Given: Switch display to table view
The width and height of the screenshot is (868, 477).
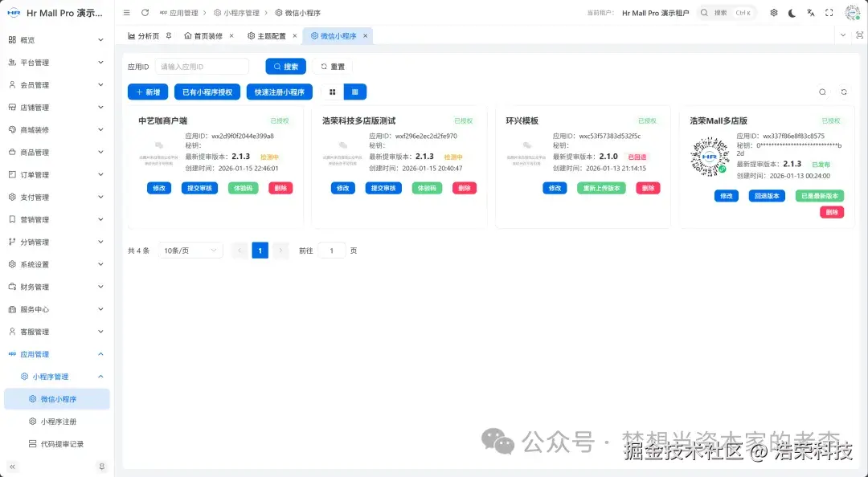Looking at the screenshot, I should [x=354, y=92].
